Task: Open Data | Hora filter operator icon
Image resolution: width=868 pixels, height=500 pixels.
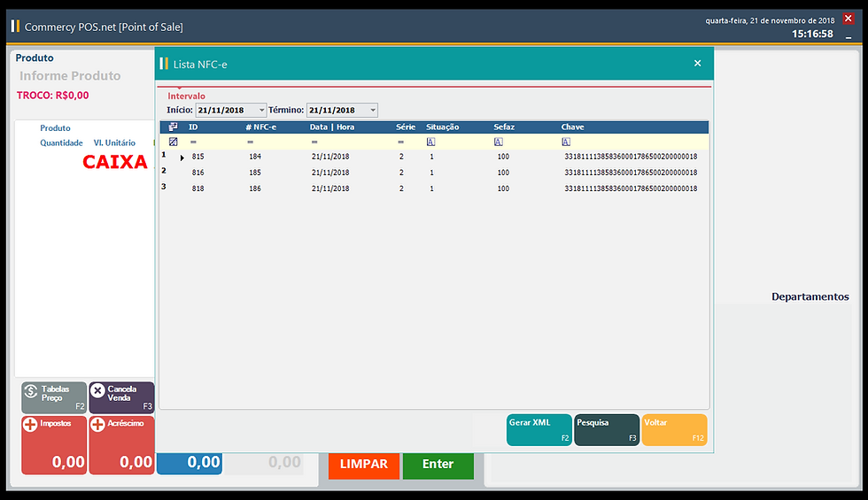Action: coord(314,142)
